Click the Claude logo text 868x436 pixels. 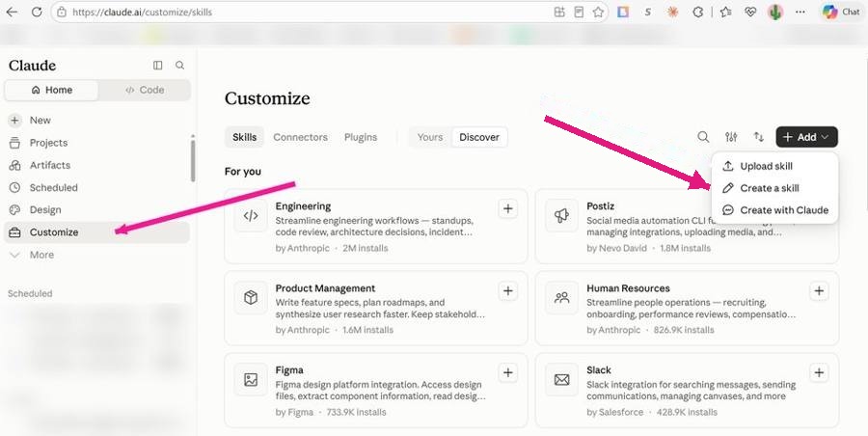click(32, 66)
